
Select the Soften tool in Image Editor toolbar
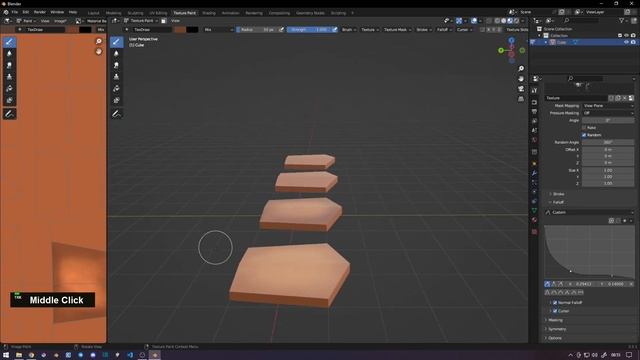click(x=9, y=53)
